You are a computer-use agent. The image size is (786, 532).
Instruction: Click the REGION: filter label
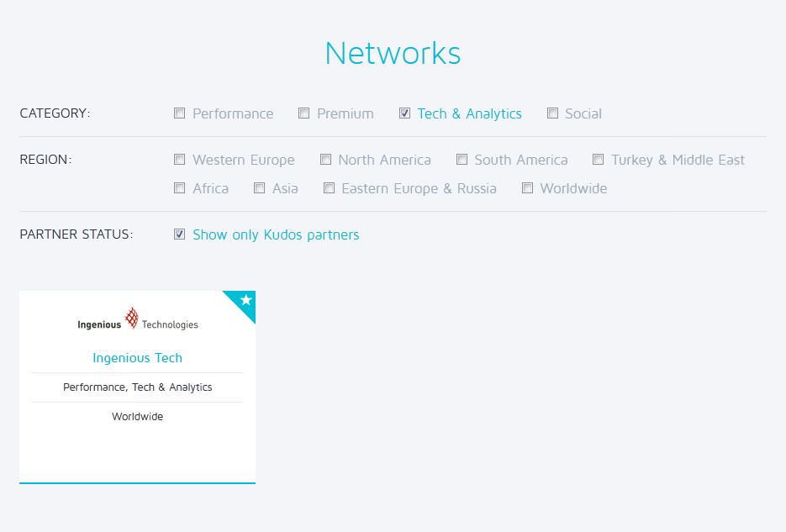[45, 160]
